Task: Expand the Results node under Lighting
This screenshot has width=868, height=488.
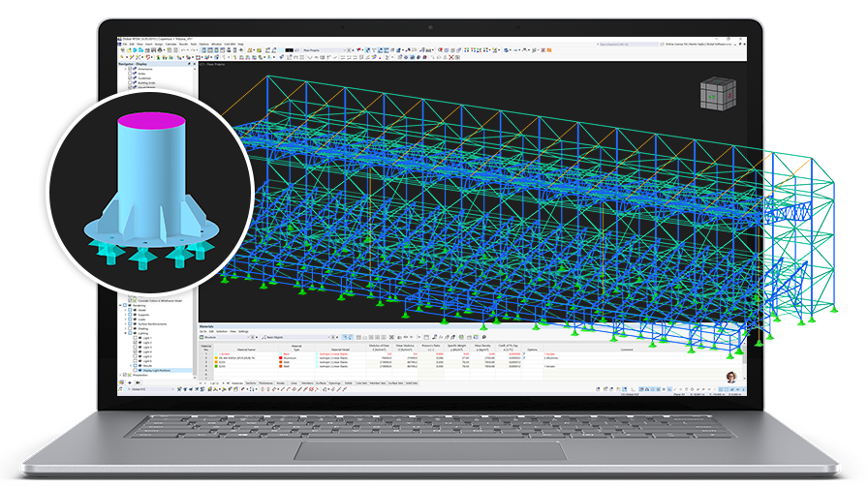Action: pyautogui.click(x=131, y=366)
